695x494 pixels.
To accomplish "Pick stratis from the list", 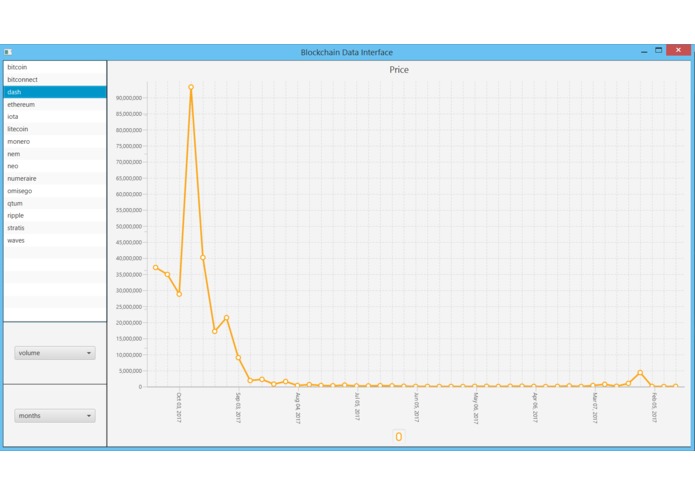I will coord(55,228).
